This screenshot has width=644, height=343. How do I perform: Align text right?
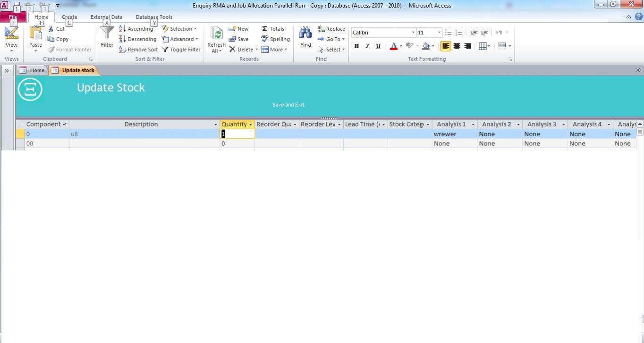(467, 46)
